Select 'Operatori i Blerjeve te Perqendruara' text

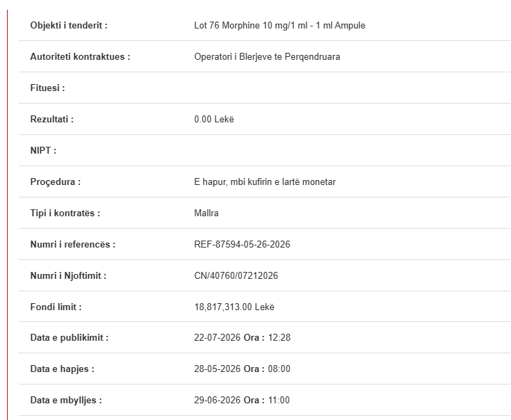[267, 57]
